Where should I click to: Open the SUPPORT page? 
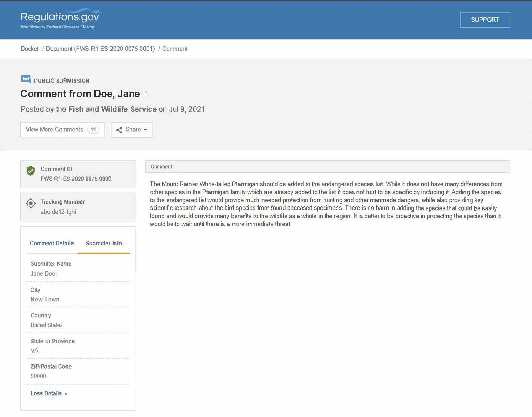(x=485, y=20)
